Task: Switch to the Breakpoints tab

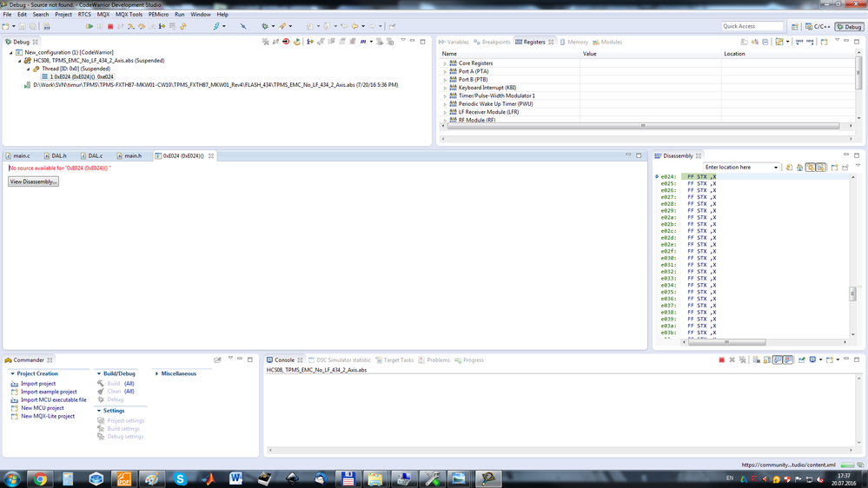Action: [492, 42]
